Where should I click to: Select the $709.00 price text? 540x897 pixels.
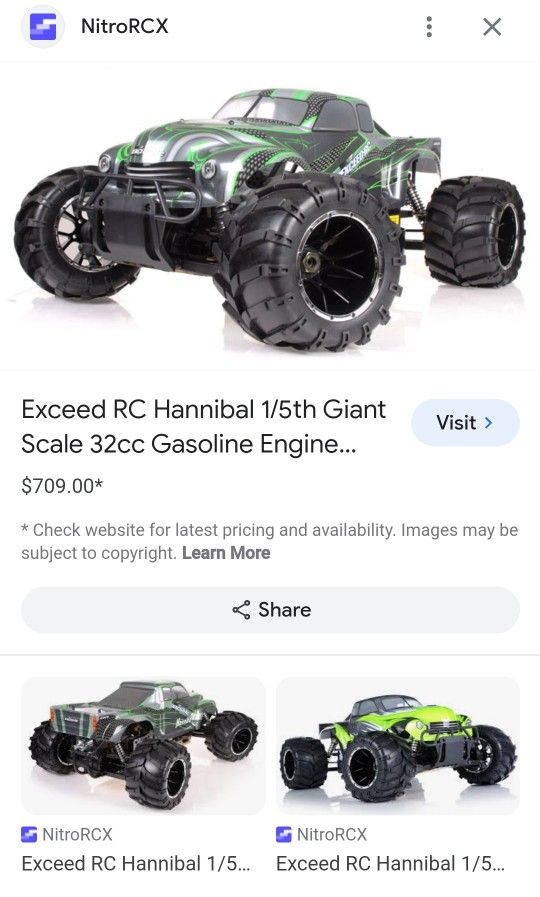coord(62,486)
